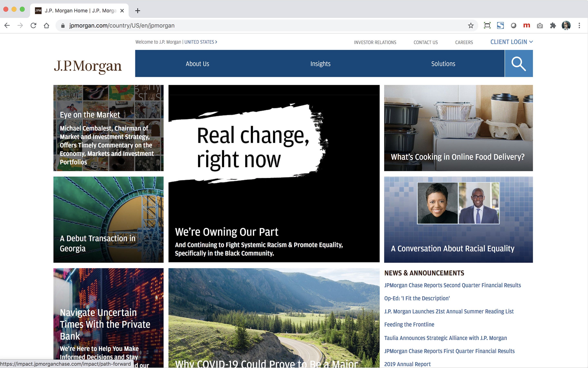Close the J.P. Morgan Home tab
Screen dimensions: 588x368
122,11
